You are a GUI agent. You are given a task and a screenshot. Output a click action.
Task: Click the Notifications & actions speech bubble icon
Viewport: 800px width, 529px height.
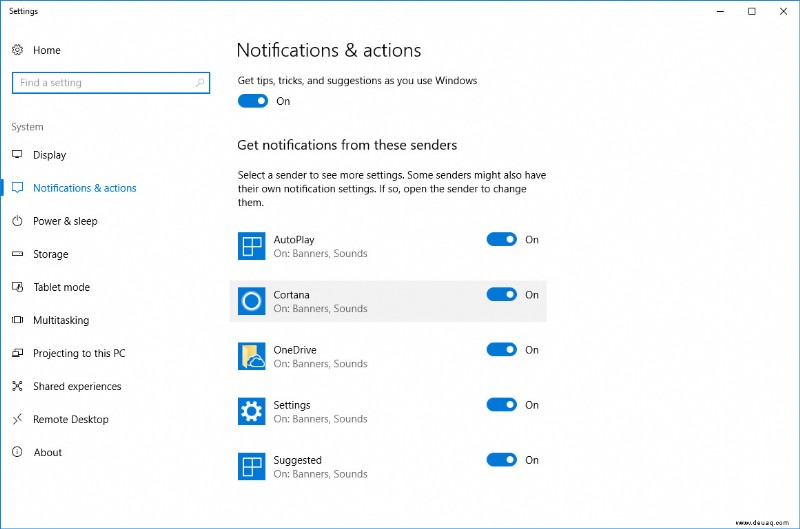coord(17,188)
